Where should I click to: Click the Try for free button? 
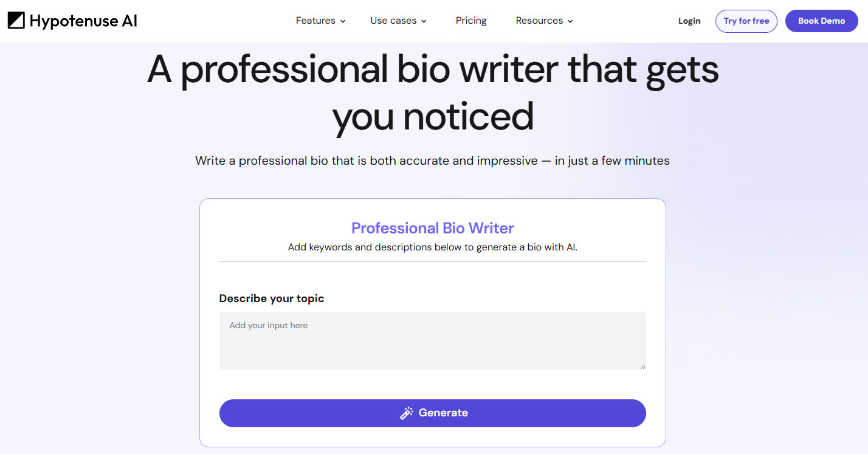click(746, 21)
